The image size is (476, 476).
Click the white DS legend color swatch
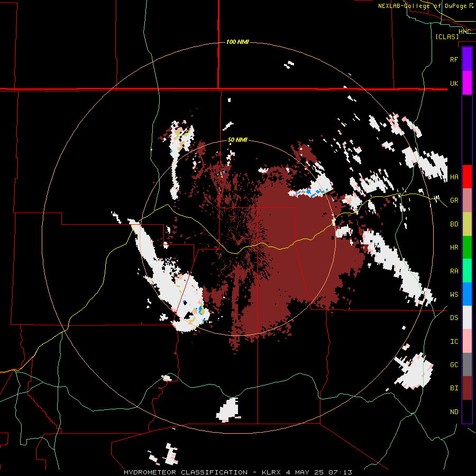click(x=467, y=317)
